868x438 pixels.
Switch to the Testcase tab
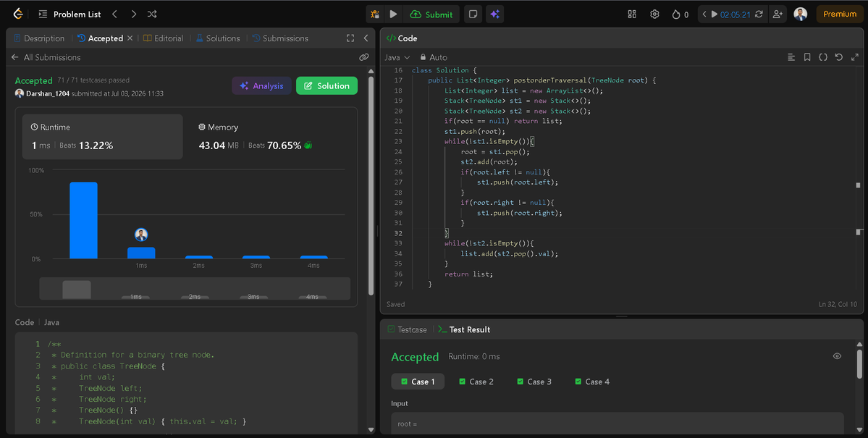click(408, 329)
